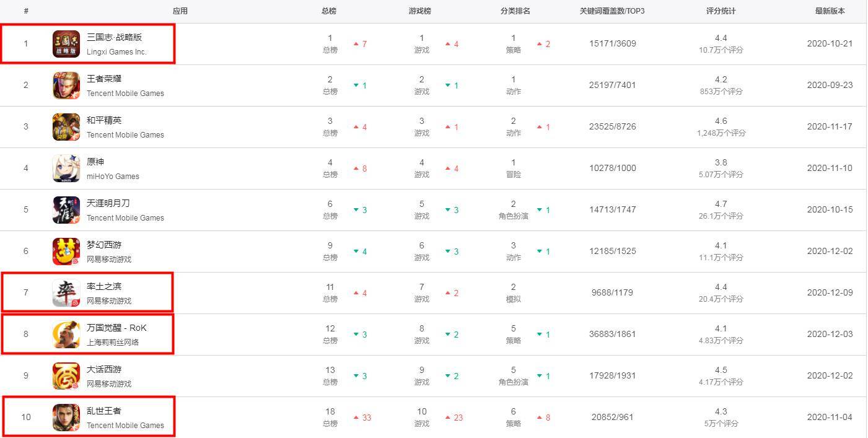Select the 和平精英 app icon
Viewport: 868px width, 438px height.
point(66,127)
